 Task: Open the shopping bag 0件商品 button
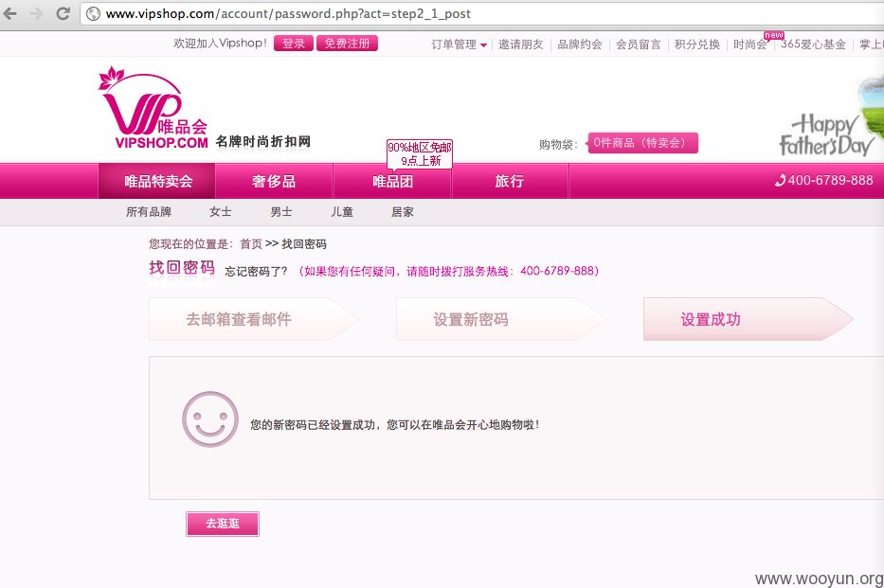tap(642, 143)
